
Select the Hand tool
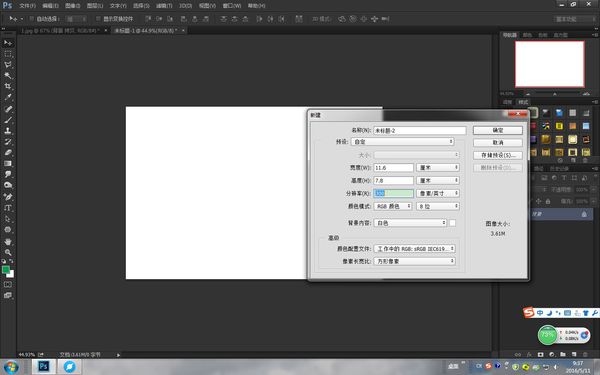click(x=8, y=242)
